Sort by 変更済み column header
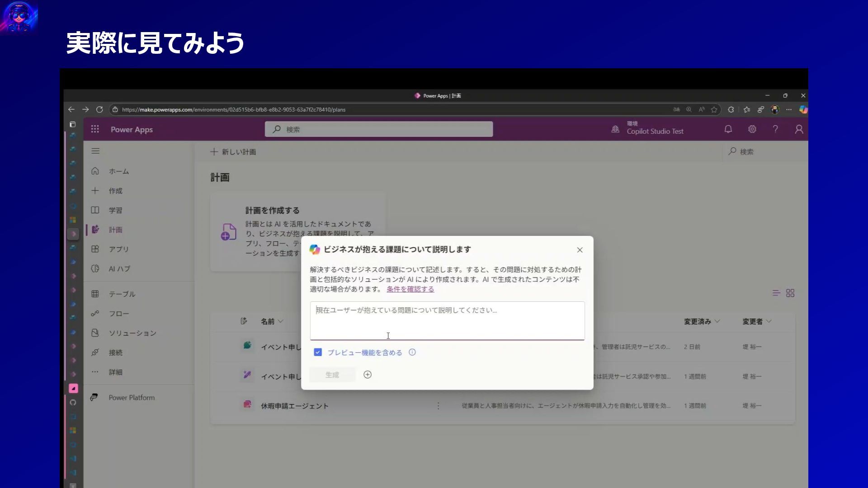 pyautogui.click(x=702, y=321)
